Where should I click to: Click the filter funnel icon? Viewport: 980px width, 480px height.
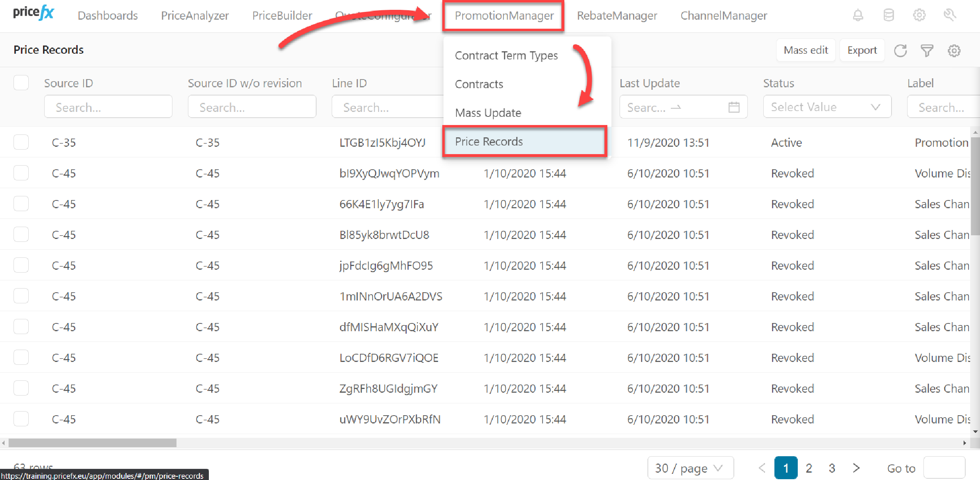click(927, 50)
